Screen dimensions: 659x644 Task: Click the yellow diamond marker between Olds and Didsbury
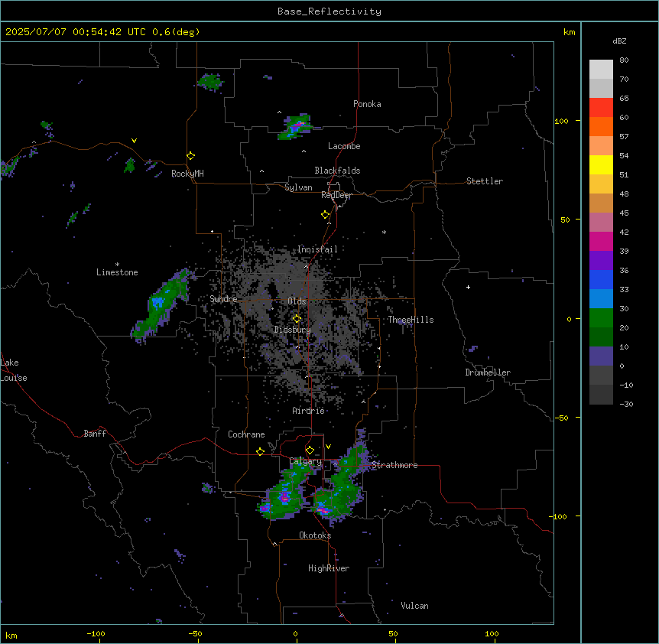(x=297, y=319)
